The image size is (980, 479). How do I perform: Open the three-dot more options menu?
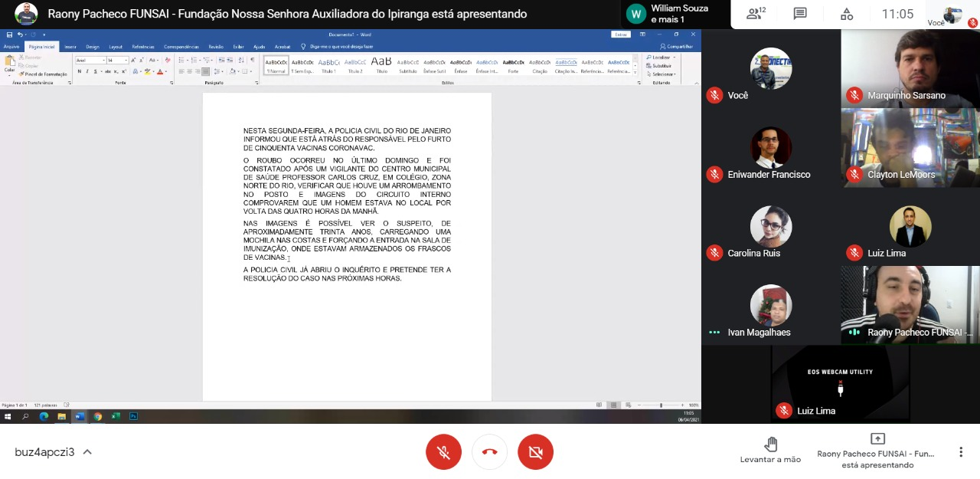[961, 452]
